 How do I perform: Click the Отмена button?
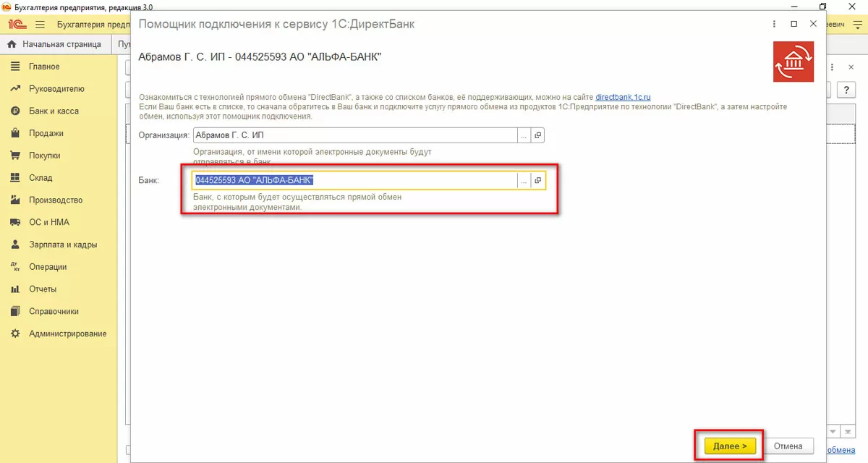[x=788, y=446]
